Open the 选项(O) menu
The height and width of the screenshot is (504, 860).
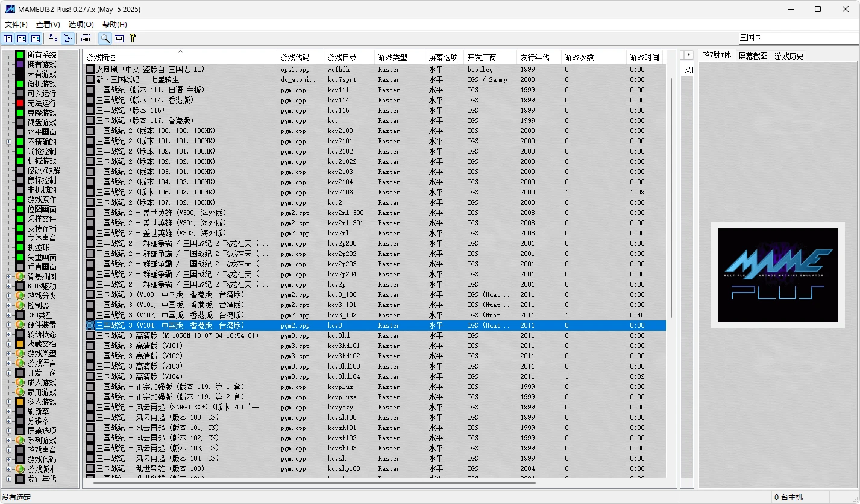click(x=81, y=25)
